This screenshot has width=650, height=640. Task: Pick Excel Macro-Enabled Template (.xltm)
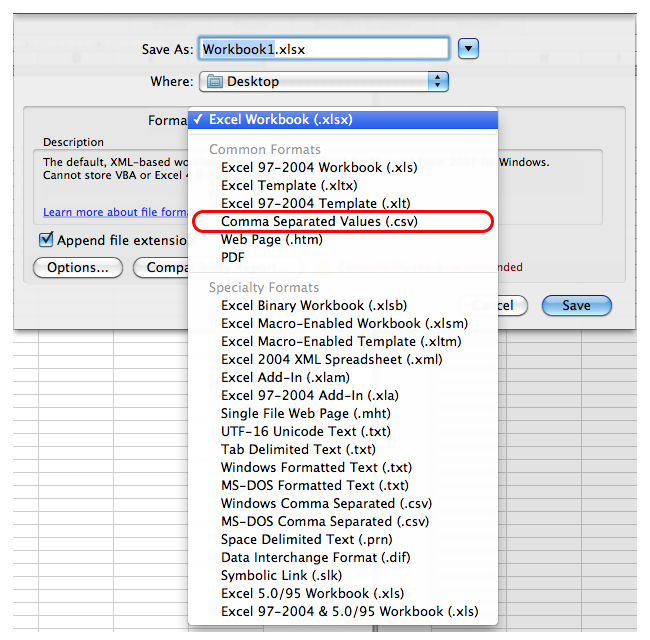343,342
